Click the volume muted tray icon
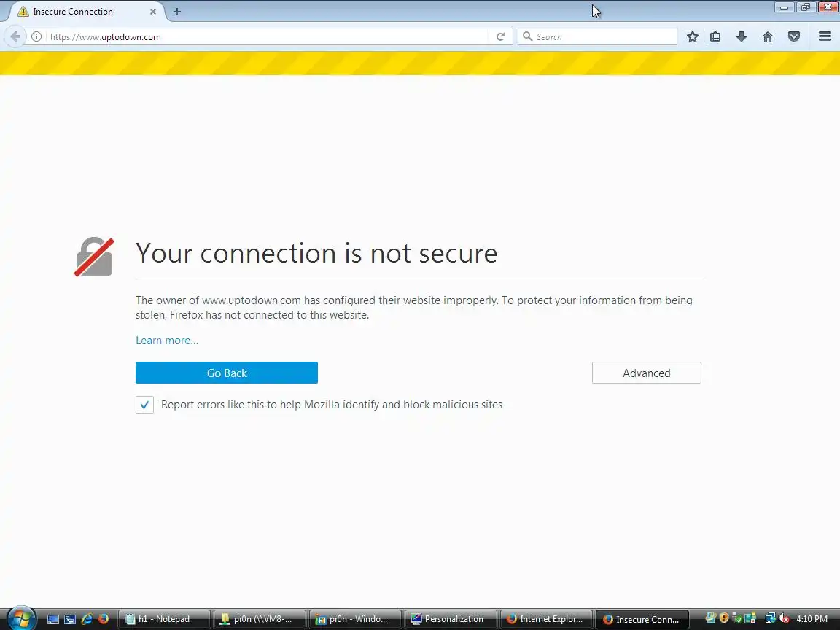The height and width of the screenshot is (630, 840). pyautogui.click(x=784, y=618)
